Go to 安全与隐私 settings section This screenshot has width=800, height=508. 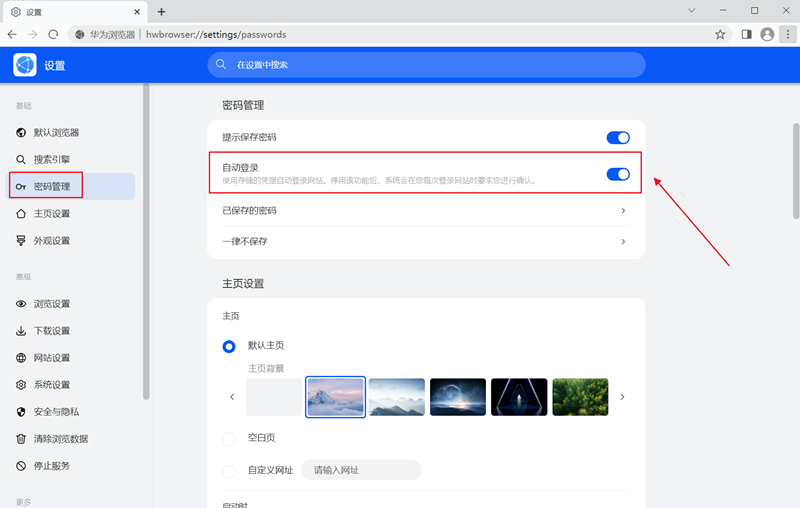click(x=56, y=411)
